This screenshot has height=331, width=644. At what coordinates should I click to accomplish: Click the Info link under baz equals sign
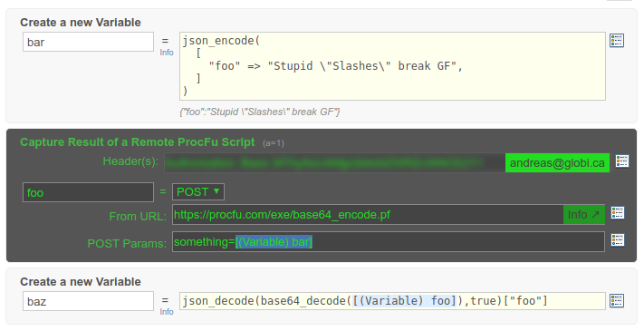167,312
